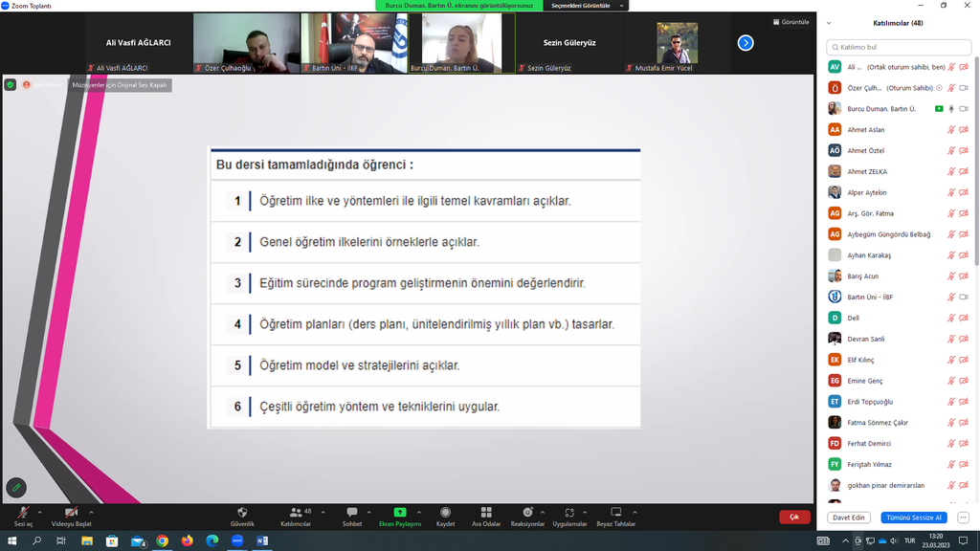The height and width of the screenshot is (551, 980).
Task: Unmute microphone with Sesi aç
Action: [x=22, y=514]
